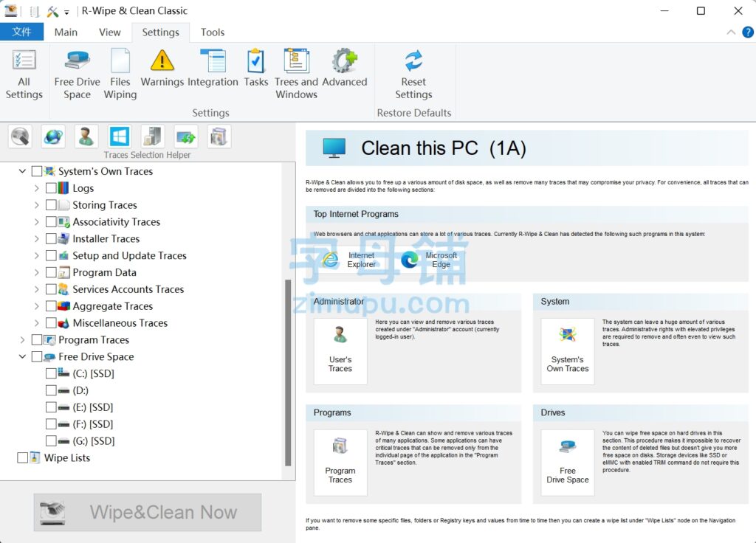Open Files Wiping settings
The width and height of the screenshot is (756, 543).
coord(120,74)
